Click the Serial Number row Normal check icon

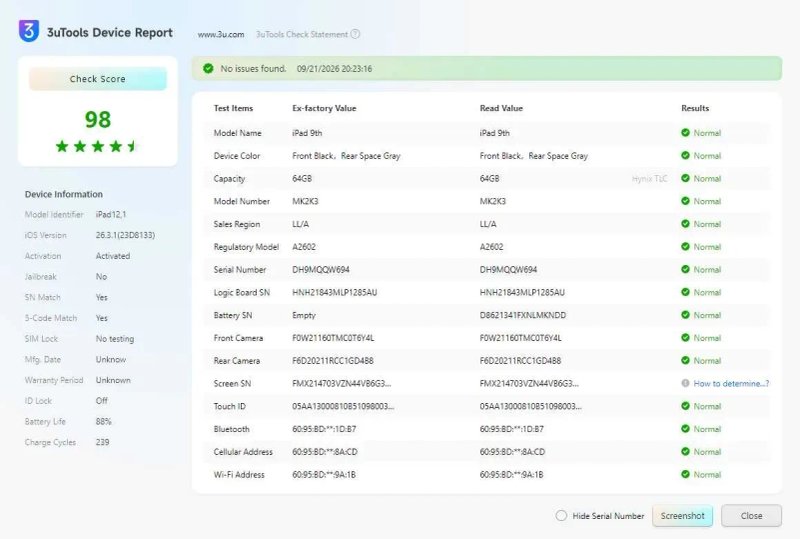(x=685, y=270)
